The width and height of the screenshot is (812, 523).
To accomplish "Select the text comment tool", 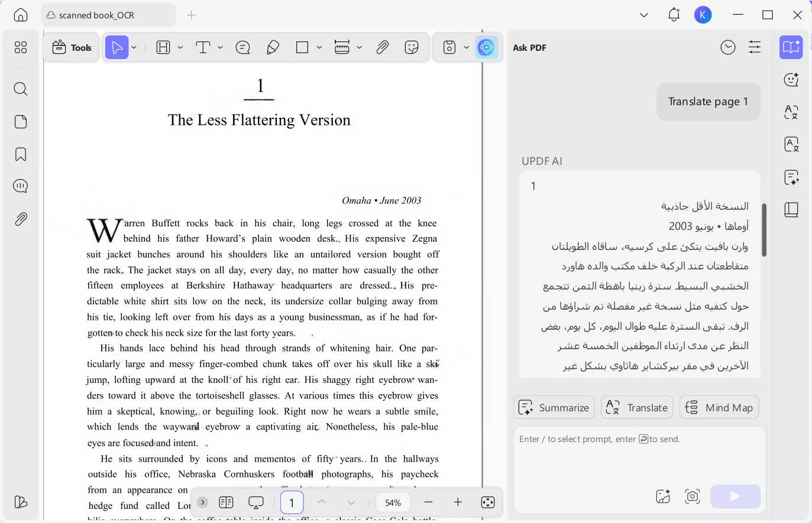I will click(203, 47).
